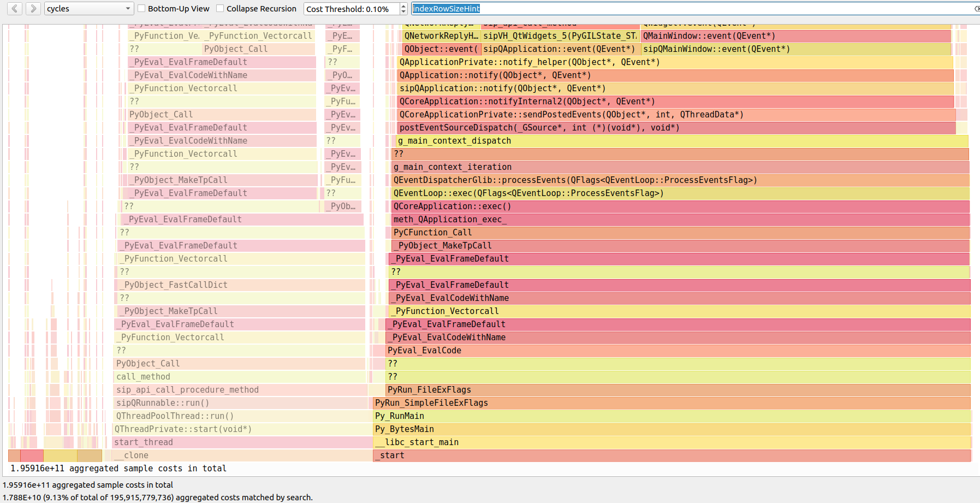Image resolution: width=980 pixels, height=503 pixels.
Task: Select the QCoreApplicationPrivate::sendPostedEvents frame
Action: pyautogui.click(x=677, y=115)
